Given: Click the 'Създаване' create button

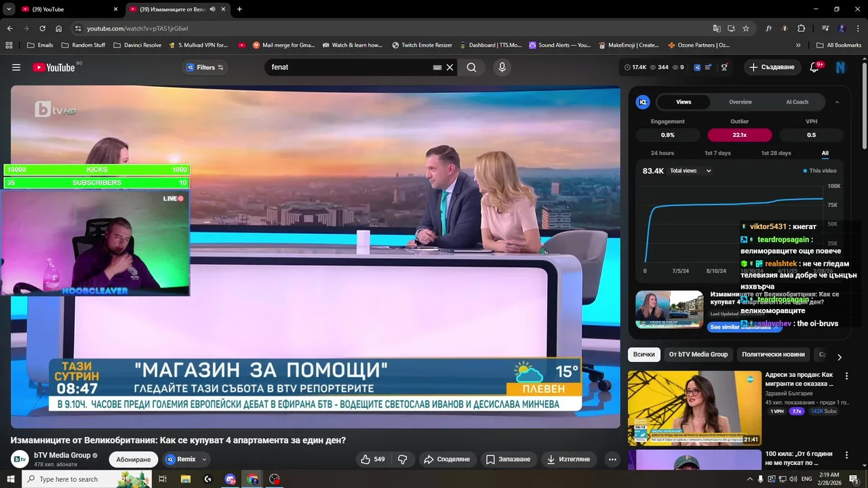Looking at the screenshot, I should tap(772, 67).
